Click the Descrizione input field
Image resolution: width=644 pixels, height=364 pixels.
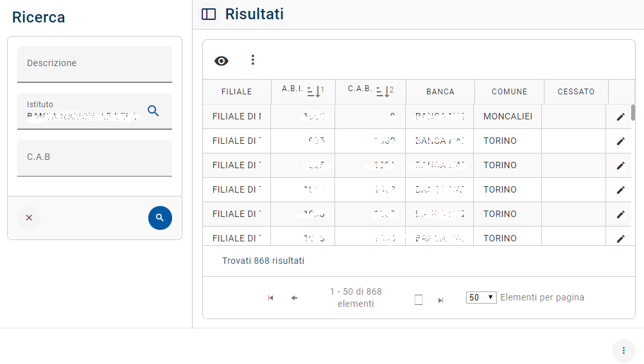point(94,64)
